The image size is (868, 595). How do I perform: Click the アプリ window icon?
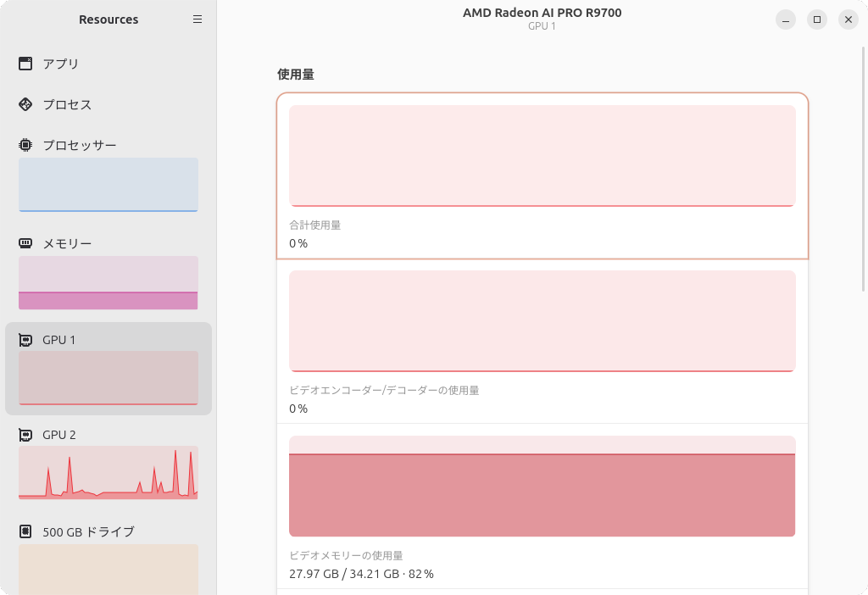click(x=25, y=64)
